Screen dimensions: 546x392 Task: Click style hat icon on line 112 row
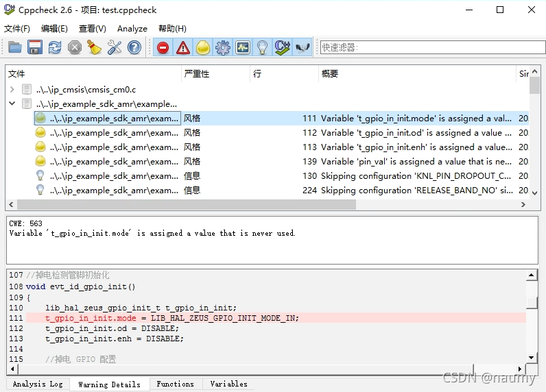[40, 132]
